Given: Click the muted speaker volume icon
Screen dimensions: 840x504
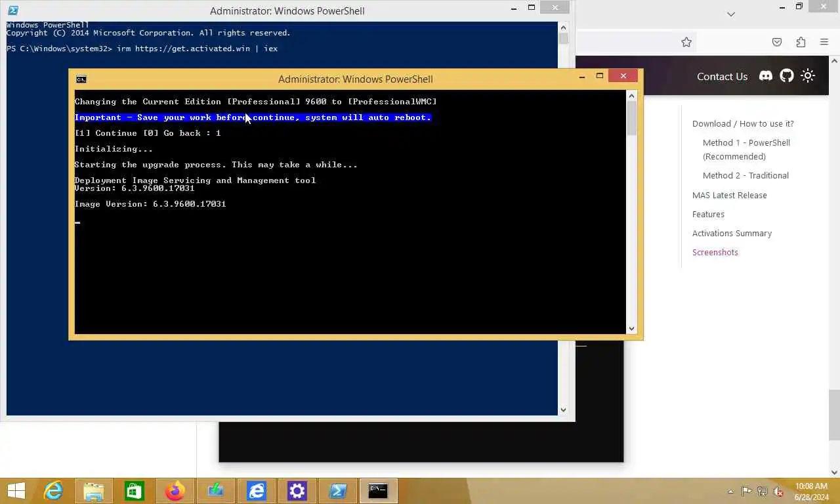Looking at the screenshot, I should point(778,492).
